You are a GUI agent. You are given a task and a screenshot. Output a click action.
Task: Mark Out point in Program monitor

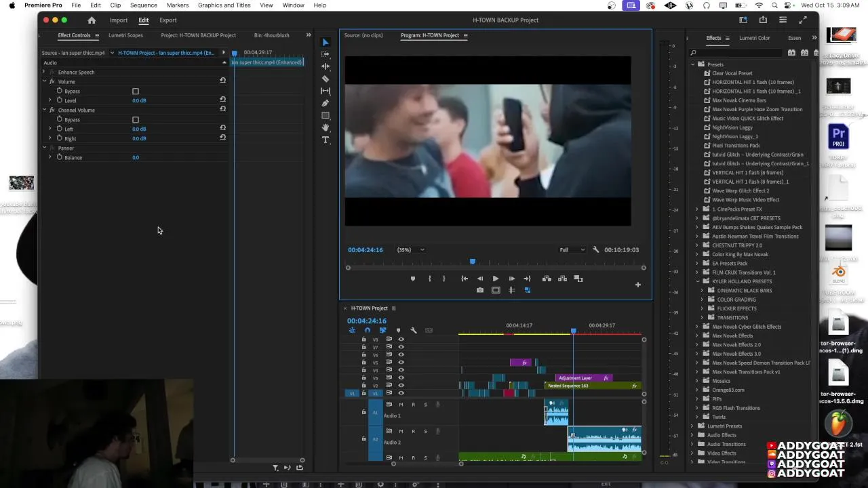(444, 279)
